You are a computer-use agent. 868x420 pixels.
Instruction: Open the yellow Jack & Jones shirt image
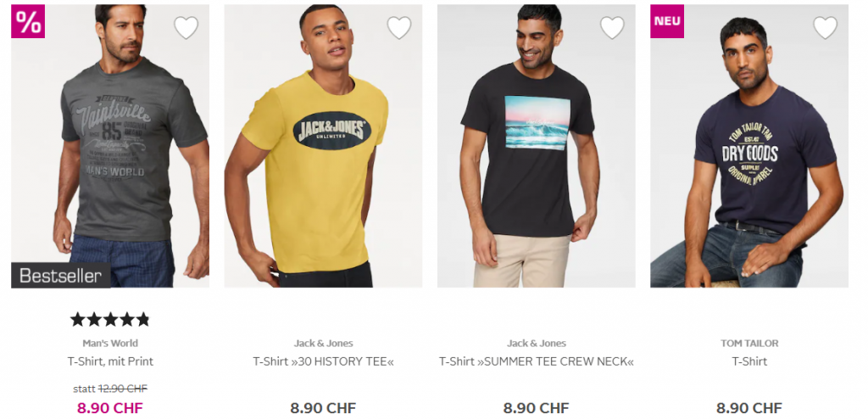coord(323,146)
